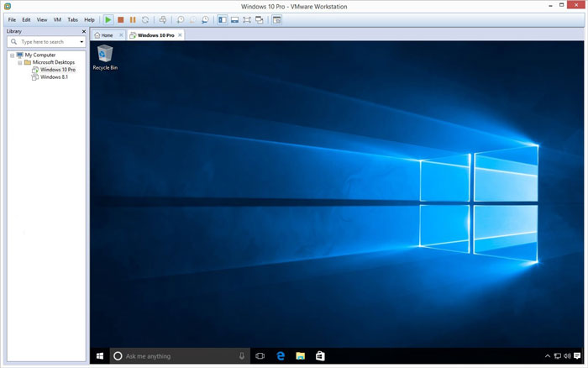Open the snapshot manager toolbar icon

[205, 19]
